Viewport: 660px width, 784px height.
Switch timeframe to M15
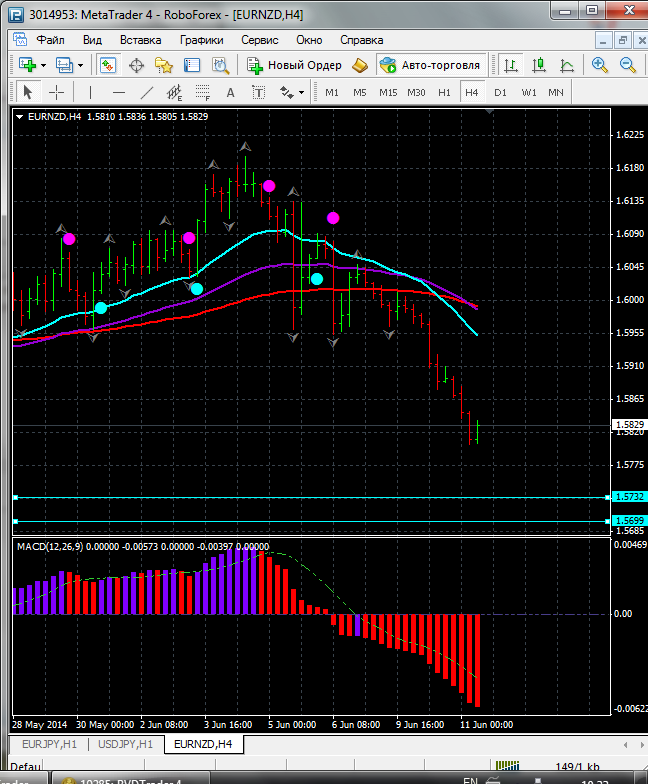click(388, 92)
